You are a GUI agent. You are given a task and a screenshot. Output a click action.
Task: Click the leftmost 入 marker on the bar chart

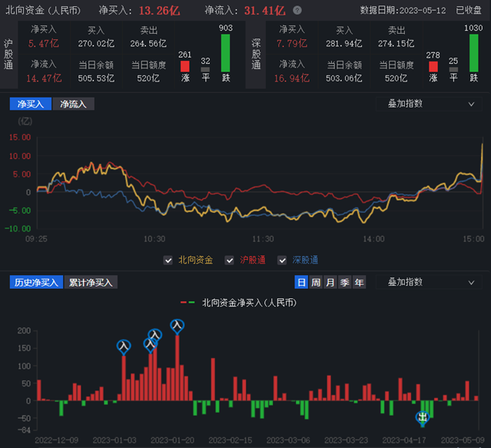(x=124, y=347)
